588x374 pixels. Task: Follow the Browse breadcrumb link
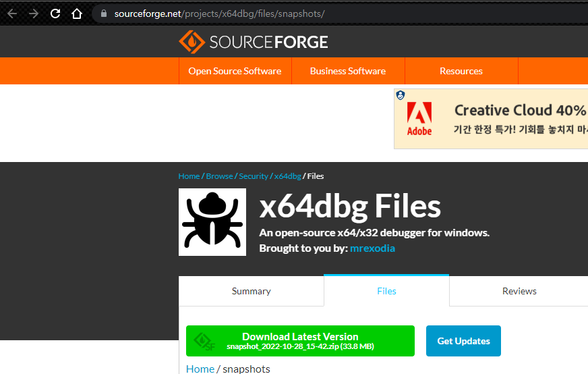(219, 176)
